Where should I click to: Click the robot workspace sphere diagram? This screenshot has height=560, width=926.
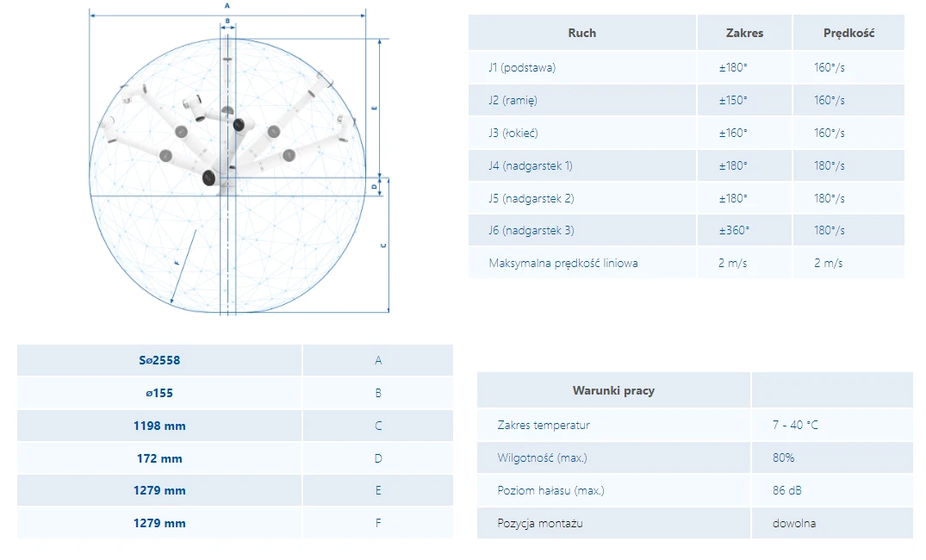[x=239, y=159]
